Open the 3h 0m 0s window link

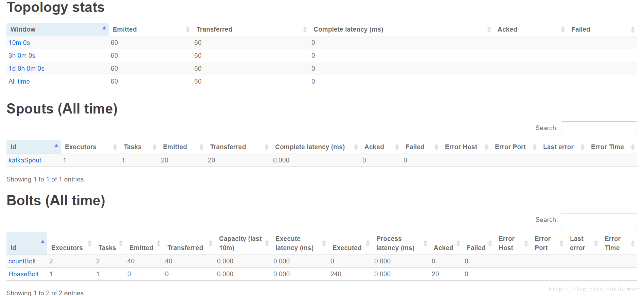pyautogui.click(x=22, y=56)
